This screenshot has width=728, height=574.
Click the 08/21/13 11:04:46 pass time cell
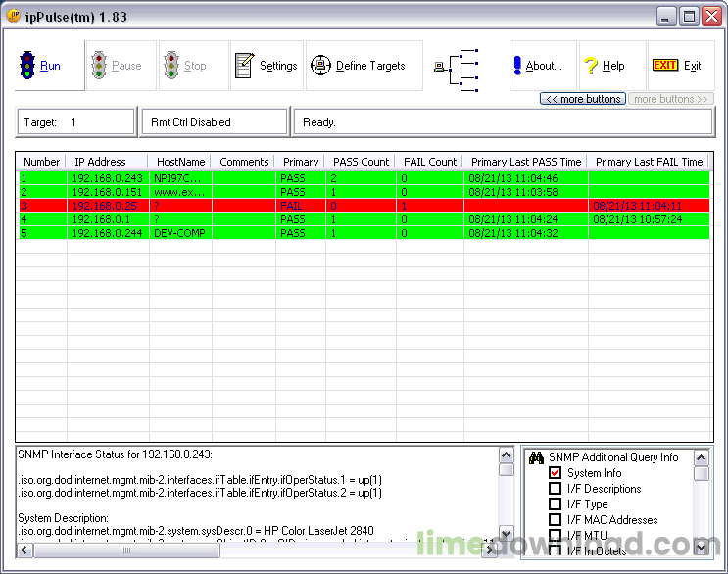525,178
